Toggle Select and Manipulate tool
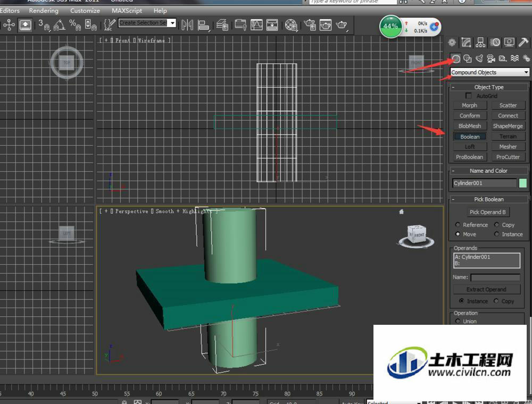532x404 pixels. 26,25
